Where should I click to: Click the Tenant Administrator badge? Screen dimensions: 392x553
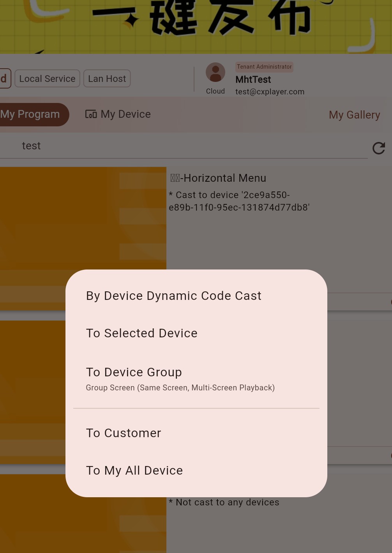click(x=264, y=67)
